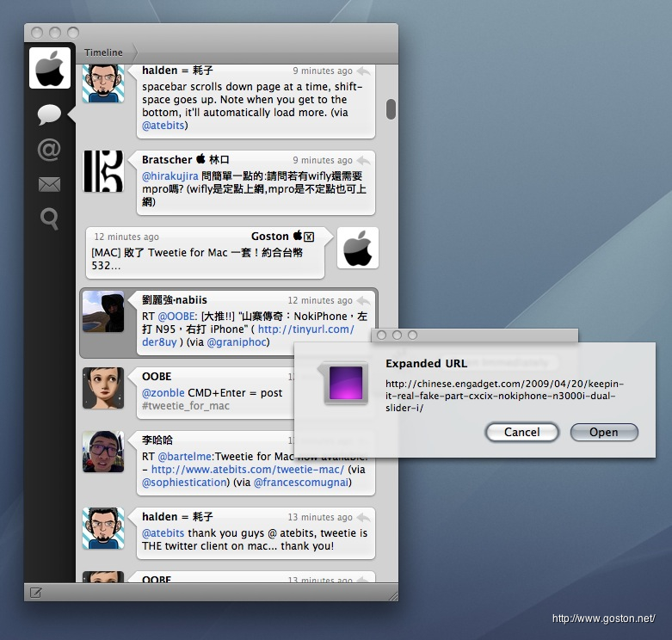The height and width of the screenshot is (640, 672).
Task: Open the @zonble mention link
Action: [x=163, y=393]
